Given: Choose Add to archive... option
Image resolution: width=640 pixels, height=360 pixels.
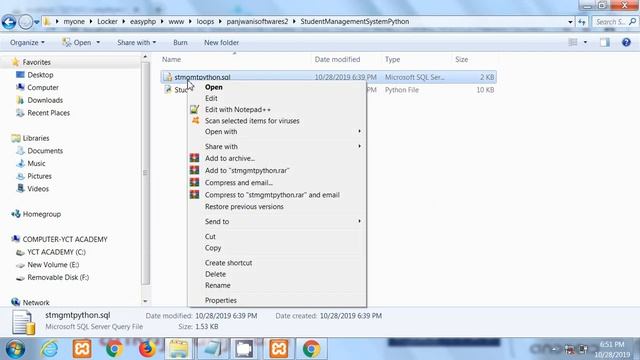Looking at the screenshot, I should click(277, 158).
